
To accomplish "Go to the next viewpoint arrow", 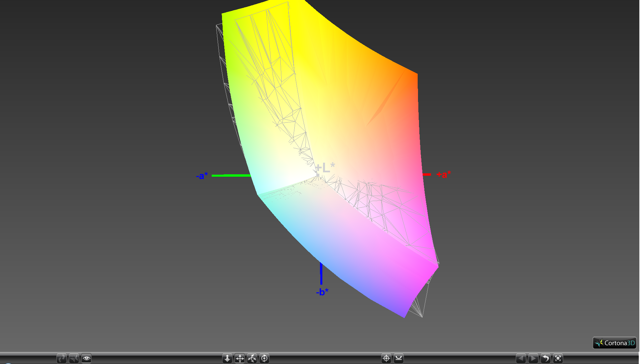I will pyautogui.click(x=533, y=358).
